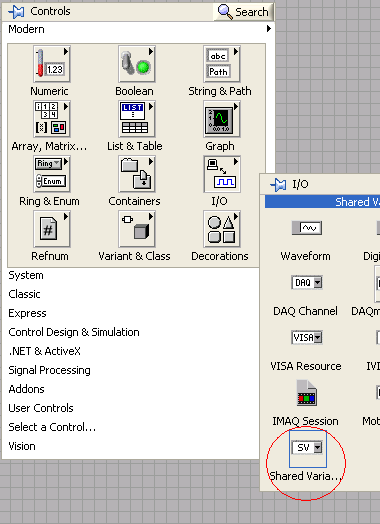The height and width of the screenshot is (524, 380).
Task: Click the IMAQ Session label
Action: (305, 421)
